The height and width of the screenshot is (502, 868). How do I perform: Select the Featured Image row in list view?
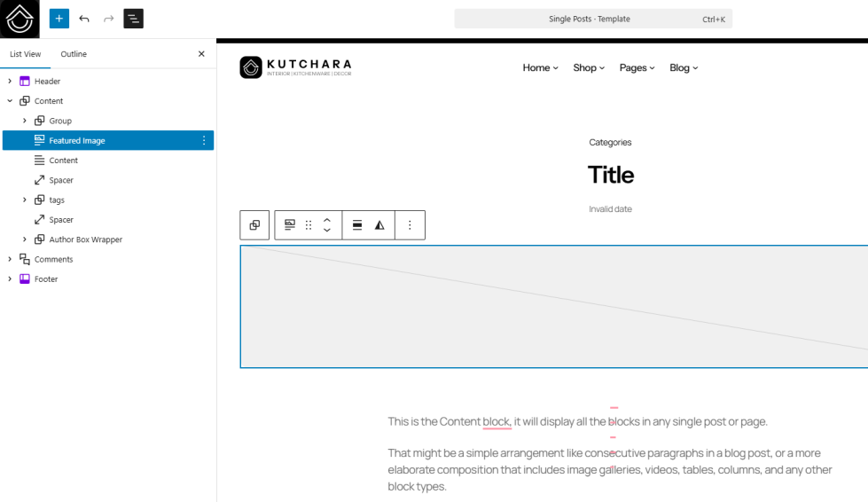108,141
